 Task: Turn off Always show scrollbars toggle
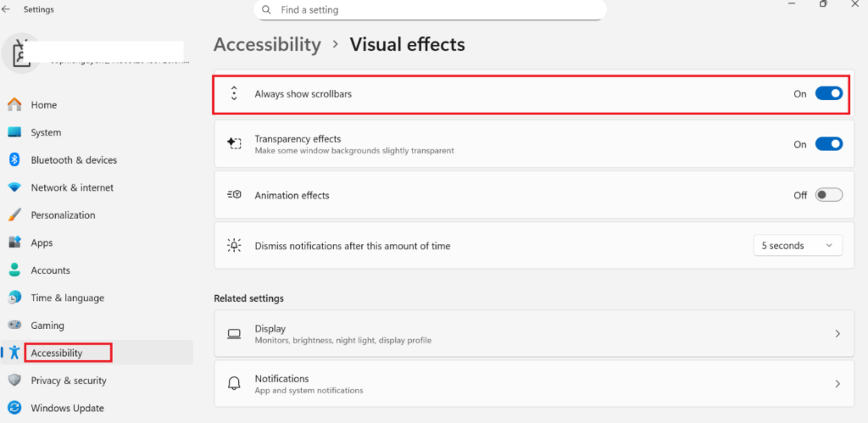tap(828, 94)
